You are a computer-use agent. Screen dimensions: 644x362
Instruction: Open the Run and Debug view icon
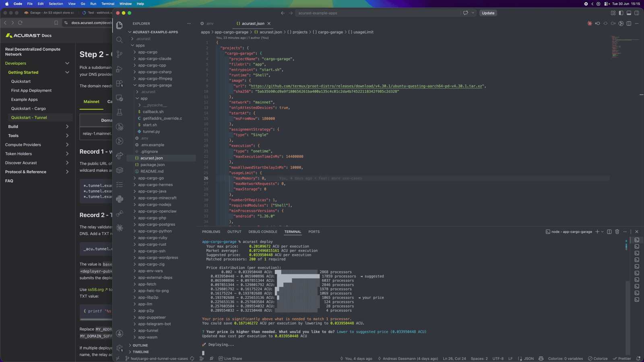[120, 69]
